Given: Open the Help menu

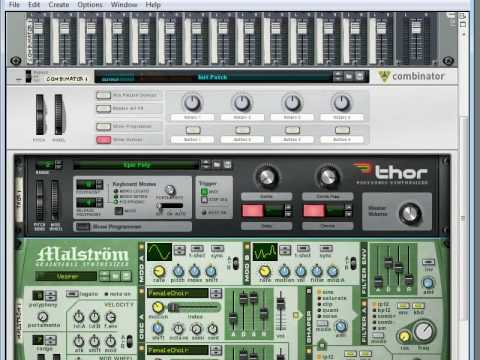Looking at the screenshot, I should pyautogui.click(x=153, y=5).
